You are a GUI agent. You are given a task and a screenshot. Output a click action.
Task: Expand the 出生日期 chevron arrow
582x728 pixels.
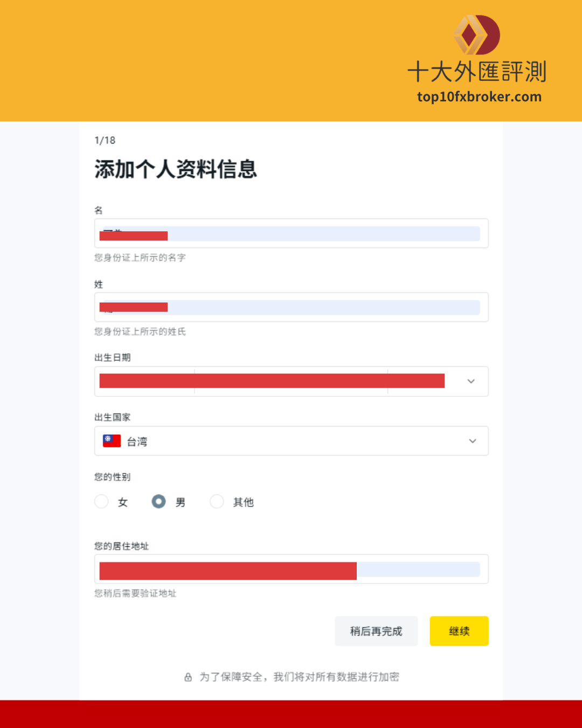click(471, 381)
